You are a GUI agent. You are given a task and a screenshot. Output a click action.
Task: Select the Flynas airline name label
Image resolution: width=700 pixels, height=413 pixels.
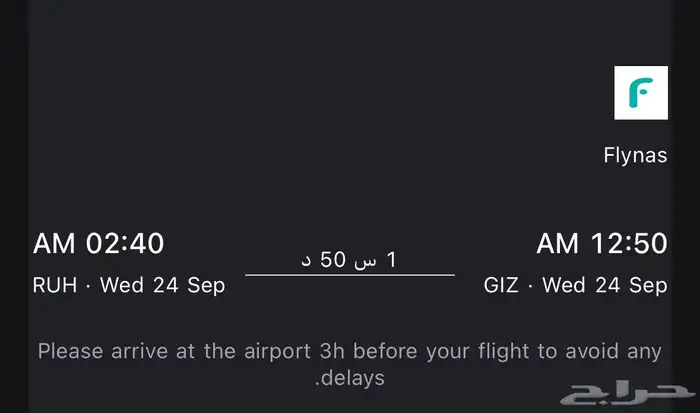(x=635, y=155)
